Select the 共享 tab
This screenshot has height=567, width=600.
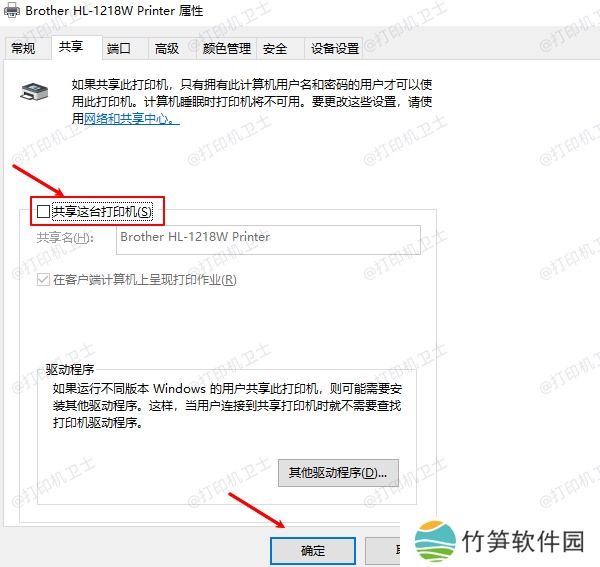(x=71, y=47)
